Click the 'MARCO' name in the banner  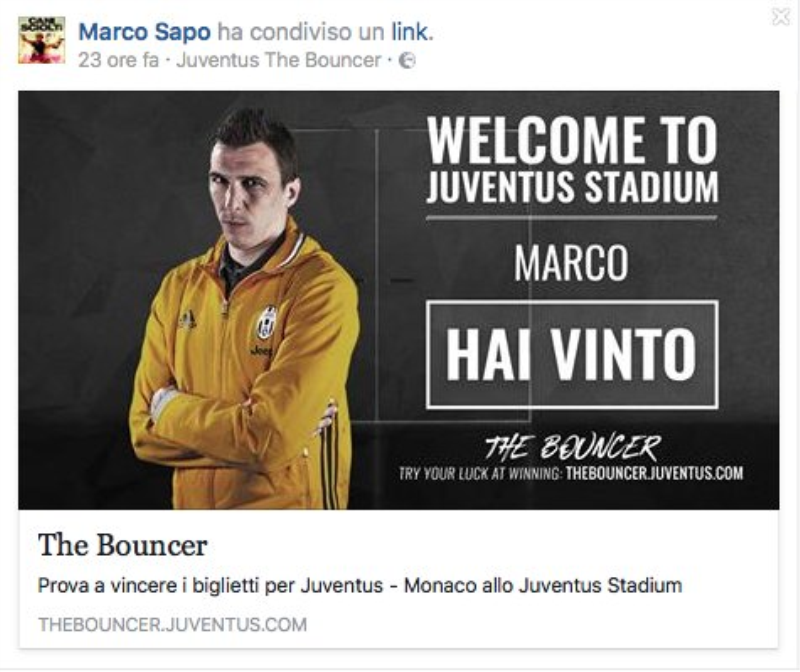[x=571, y=263]
